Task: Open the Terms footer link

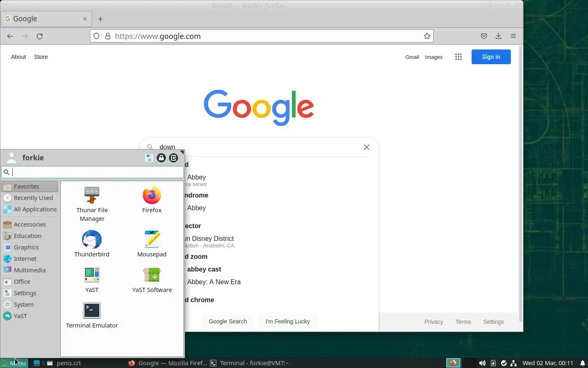Action: click(x=463, y=322)
